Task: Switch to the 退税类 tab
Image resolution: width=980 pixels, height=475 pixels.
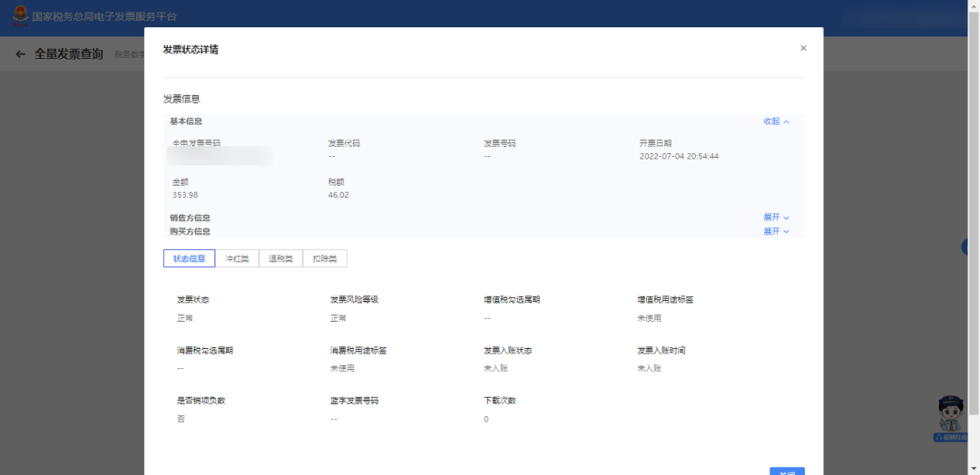Action: click(x=280, y=258)
